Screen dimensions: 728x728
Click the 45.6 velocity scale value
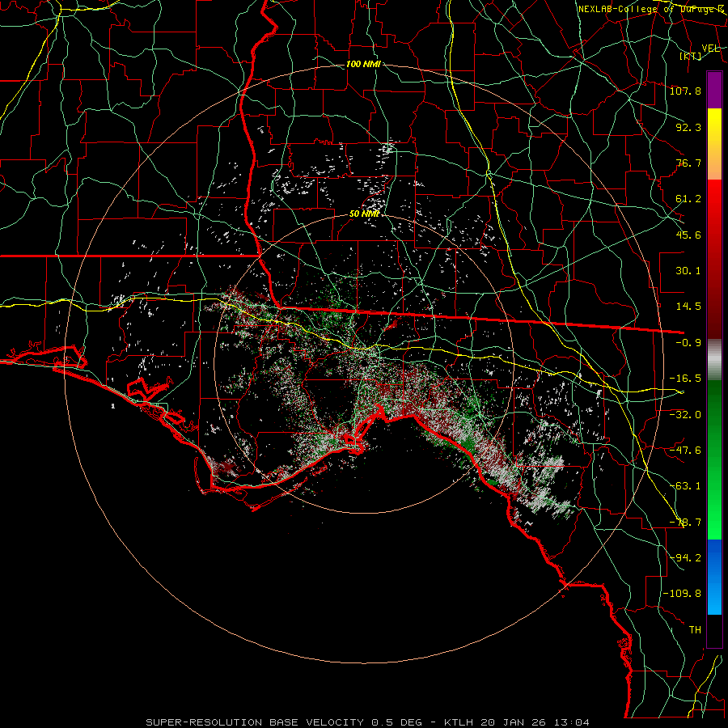(x=688, y=235)
